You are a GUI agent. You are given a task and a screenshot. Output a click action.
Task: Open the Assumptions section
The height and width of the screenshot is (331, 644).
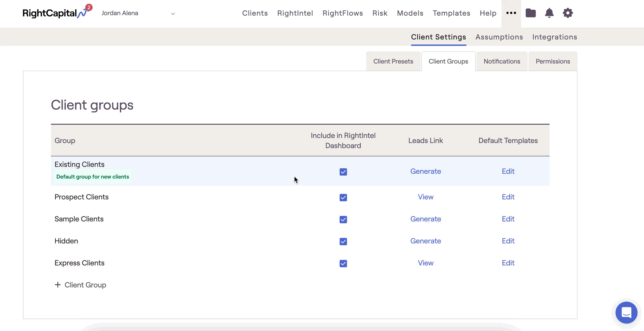[x=499, y=37]
